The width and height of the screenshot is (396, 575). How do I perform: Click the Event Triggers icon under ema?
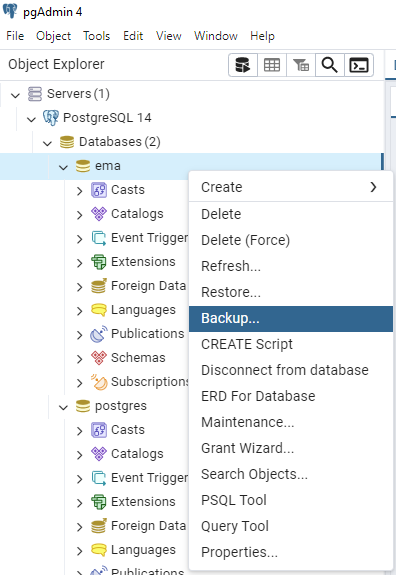[x=99, y=238]
